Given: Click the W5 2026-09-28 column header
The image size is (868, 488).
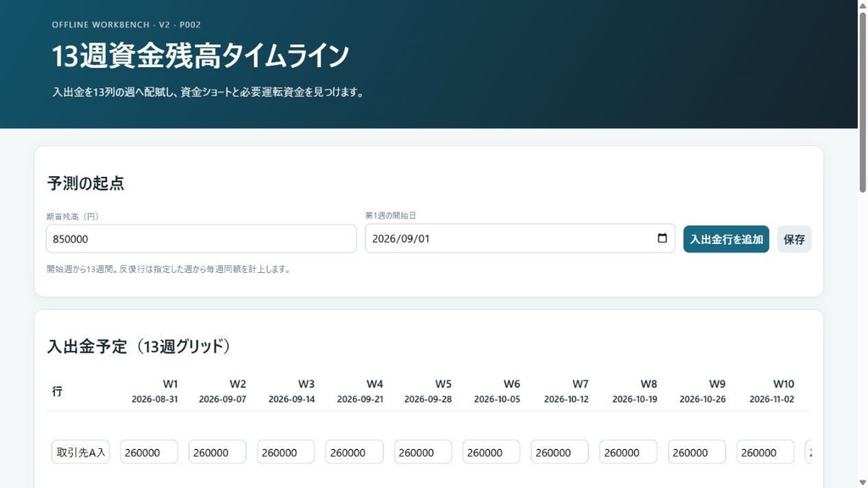Looking at the screenshot, I should pyautogui.click(x=428, y=391).
